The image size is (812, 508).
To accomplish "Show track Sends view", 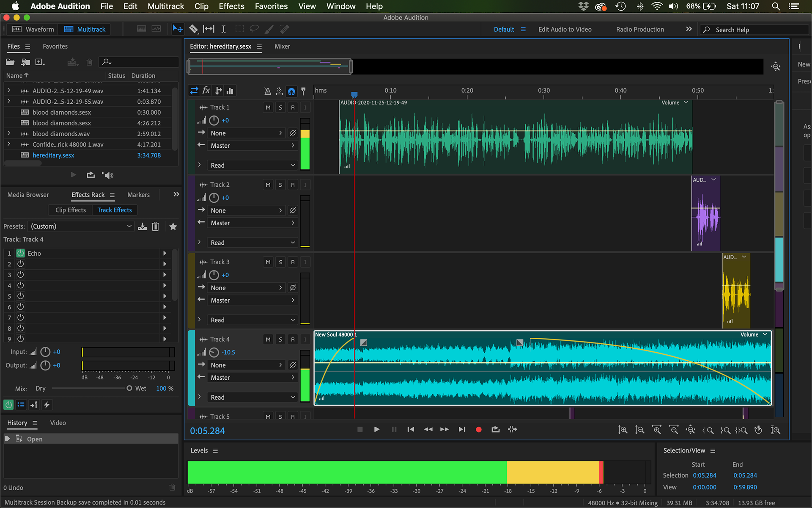I will [218, 91].
